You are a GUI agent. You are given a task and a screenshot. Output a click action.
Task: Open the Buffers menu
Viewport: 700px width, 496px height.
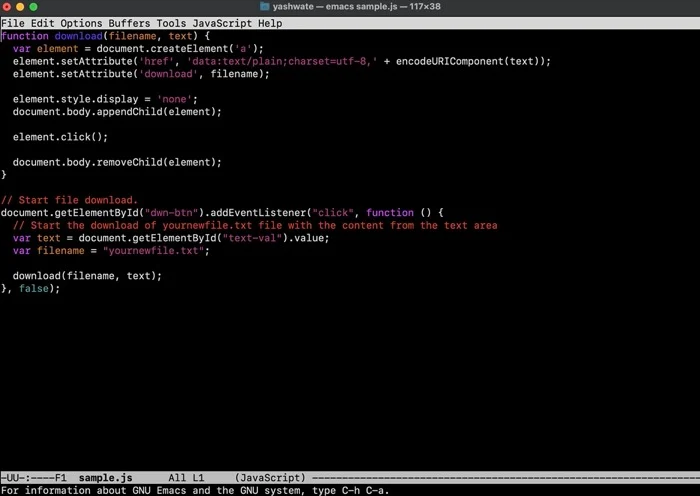click(x=129, y=23)
